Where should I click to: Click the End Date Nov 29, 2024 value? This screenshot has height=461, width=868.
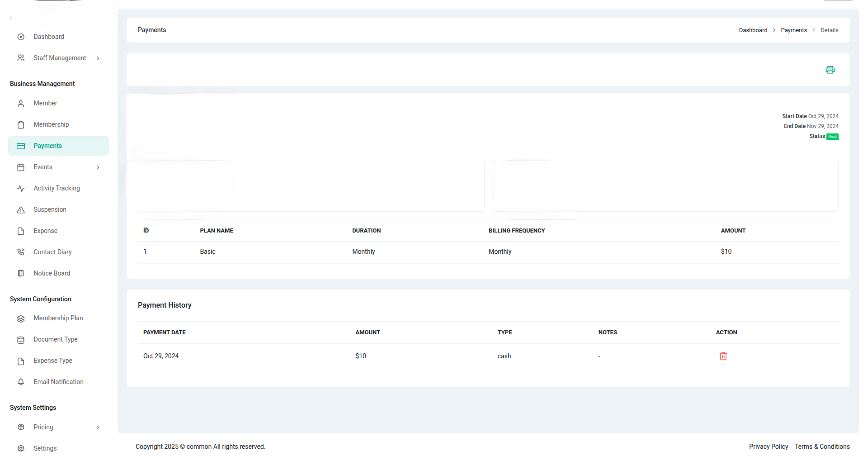[822, 126]
